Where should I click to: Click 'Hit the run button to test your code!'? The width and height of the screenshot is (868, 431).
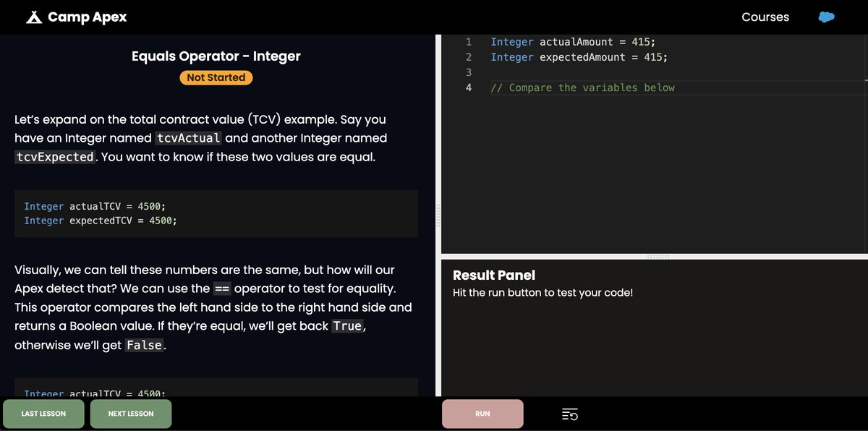(542, 293)
